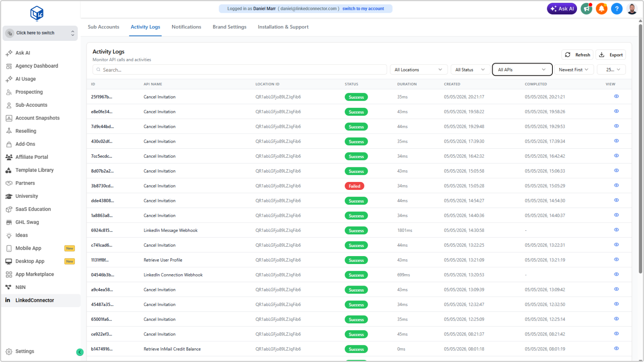View details of log 04546b3b
This screenshot has height=362, width=644.
pyautogui.click(x=616, y=274)
